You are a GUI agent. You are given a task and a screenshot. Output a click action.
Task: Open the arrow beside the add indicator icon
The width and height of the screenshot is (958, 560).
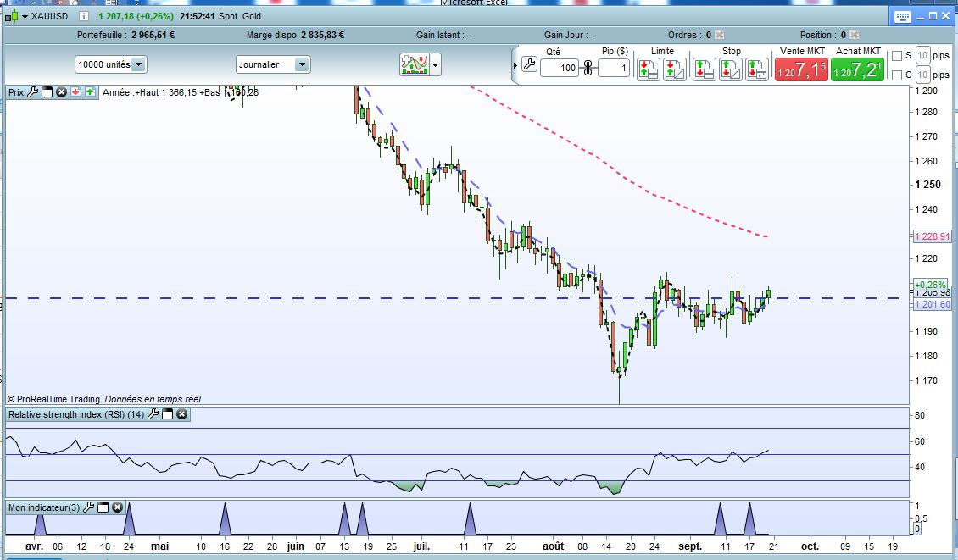435,64
